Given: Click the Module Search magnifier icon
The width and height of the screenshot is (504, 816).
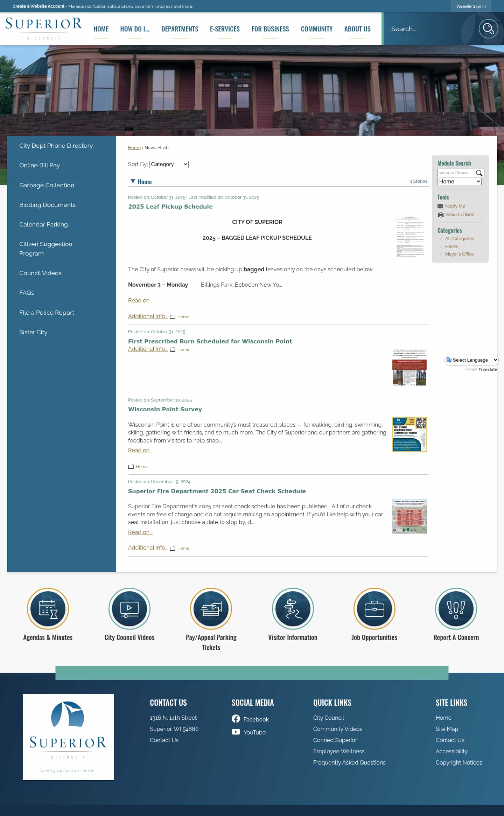Looking at the screenshot, I should pyautogui.click(x=479, y=173).
